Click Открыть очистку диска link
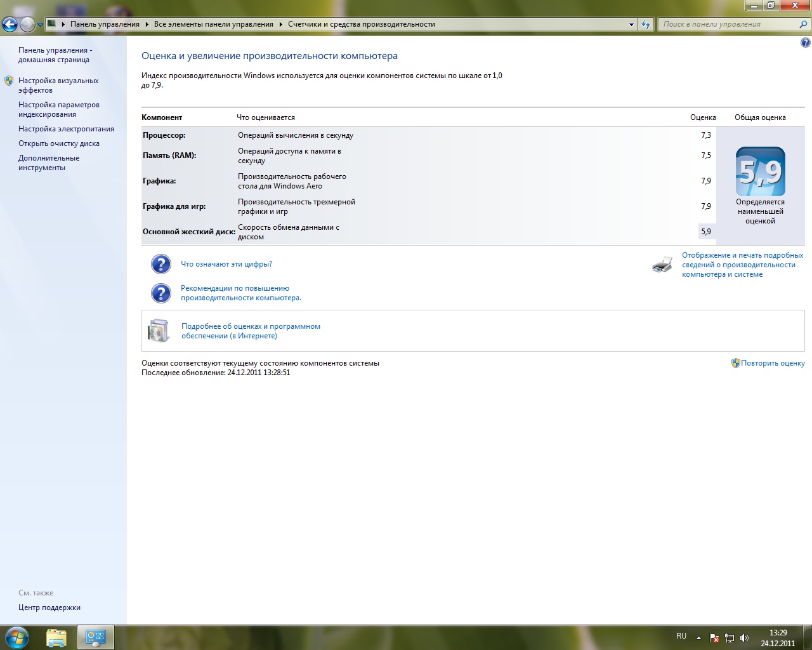Image resolution: width=812 pixels, height=650 pixels. click(x=59, y=143)
